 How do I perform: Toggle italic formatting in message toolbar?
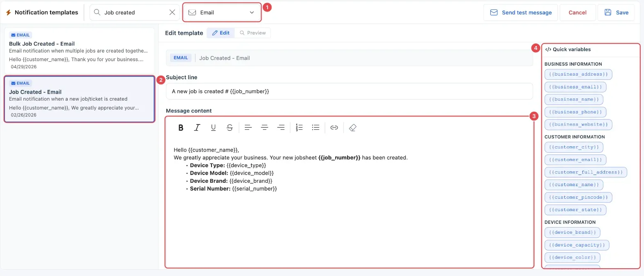pos(197,128)
